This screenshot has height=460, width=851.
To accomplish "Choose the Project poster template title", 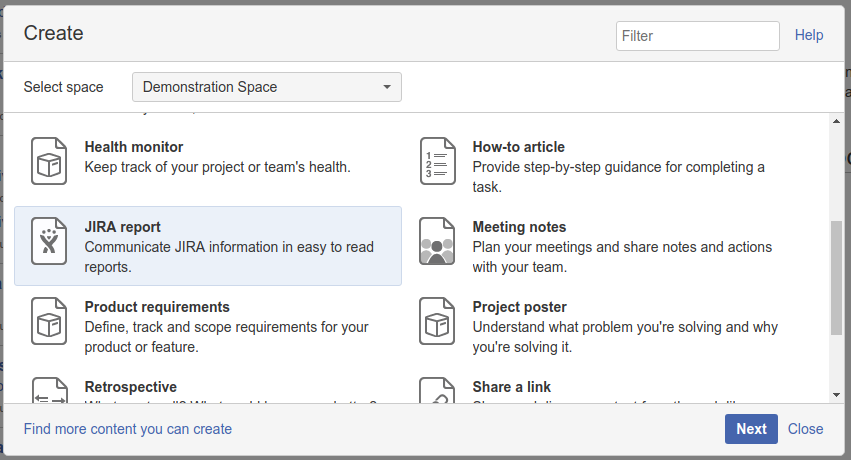I will [519, 307].
